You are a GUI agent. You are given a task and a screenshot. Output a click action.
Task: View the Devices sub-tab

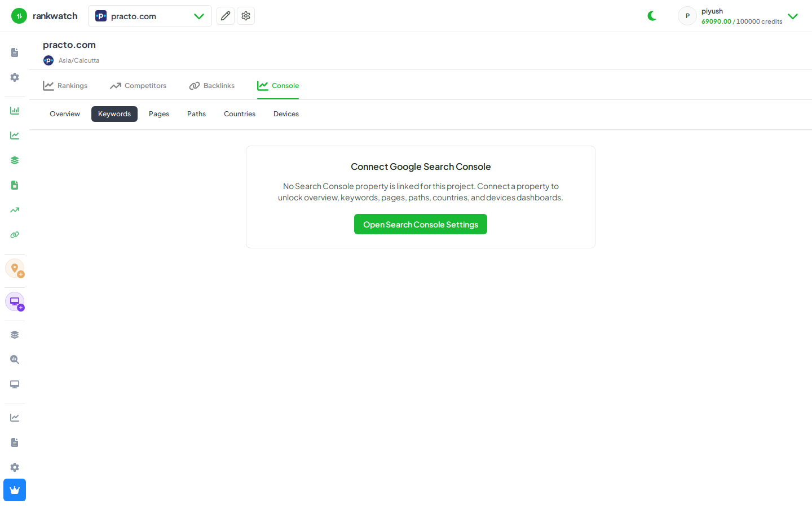286,114
